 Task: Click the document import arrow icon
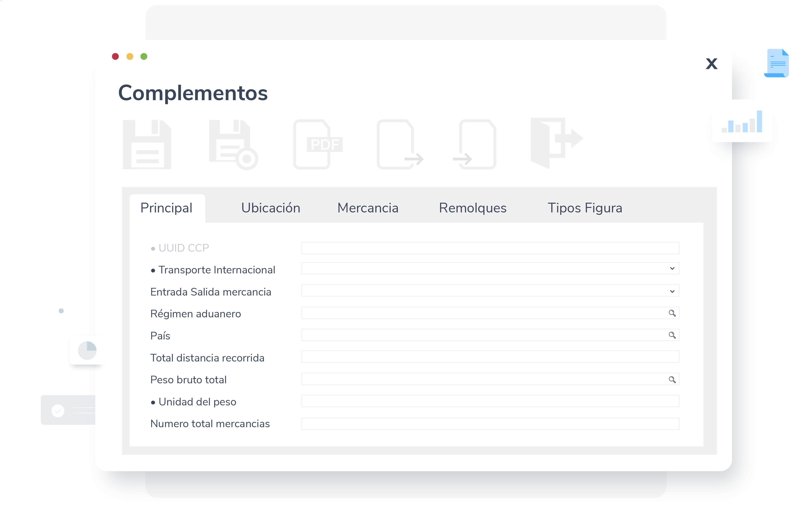474,144
